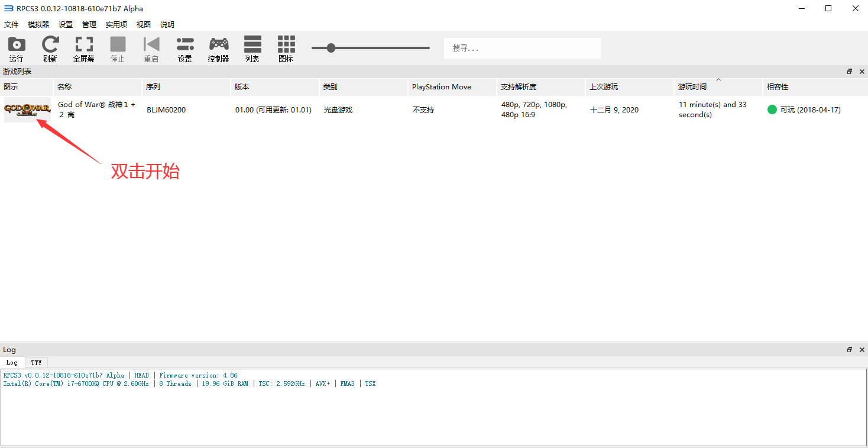
Task: Select the God of War game thumbnail
Action: coord(27,110)
